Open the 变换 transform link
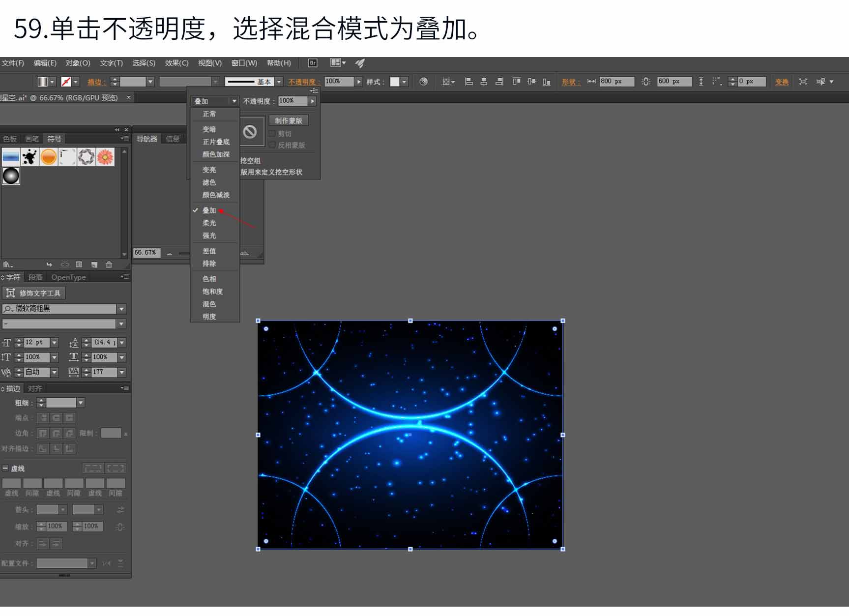Screen dimensions: 849x616 (782, 82)
